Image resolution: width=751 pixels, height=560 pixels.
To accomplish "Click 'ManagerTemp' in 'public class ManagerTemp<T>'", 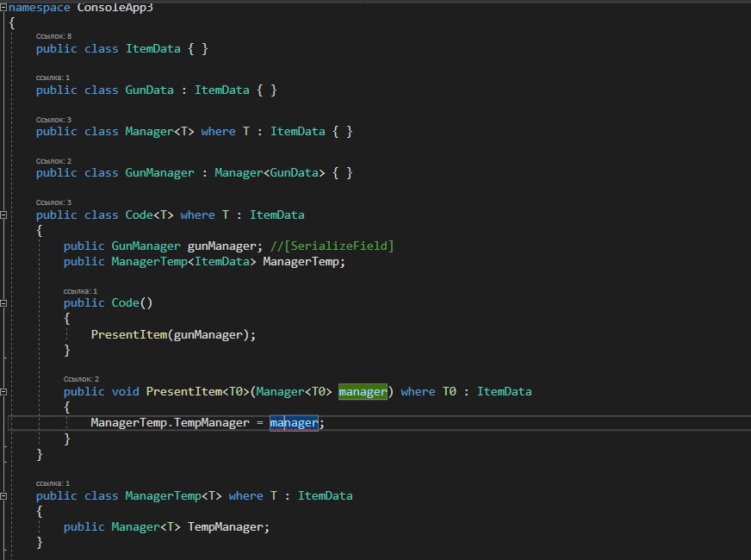I will [164, 496].
